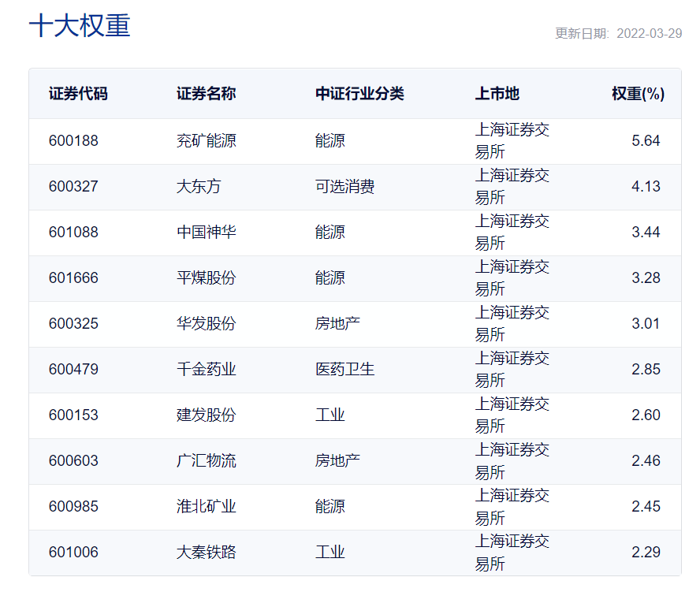This screenshot has height=592, width=700.
Task: Select 大秦铁路 in the last row
Action: 206,553
